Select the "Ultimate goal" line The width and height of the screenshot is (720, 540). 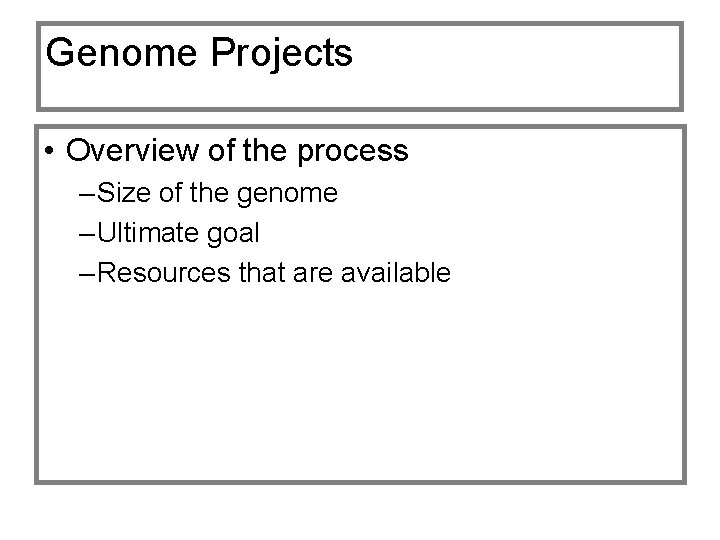[180, 233]
